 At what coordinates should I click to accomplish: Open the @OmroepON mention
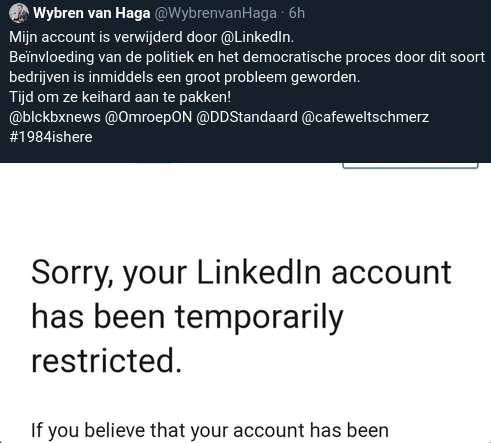[148, 117]
